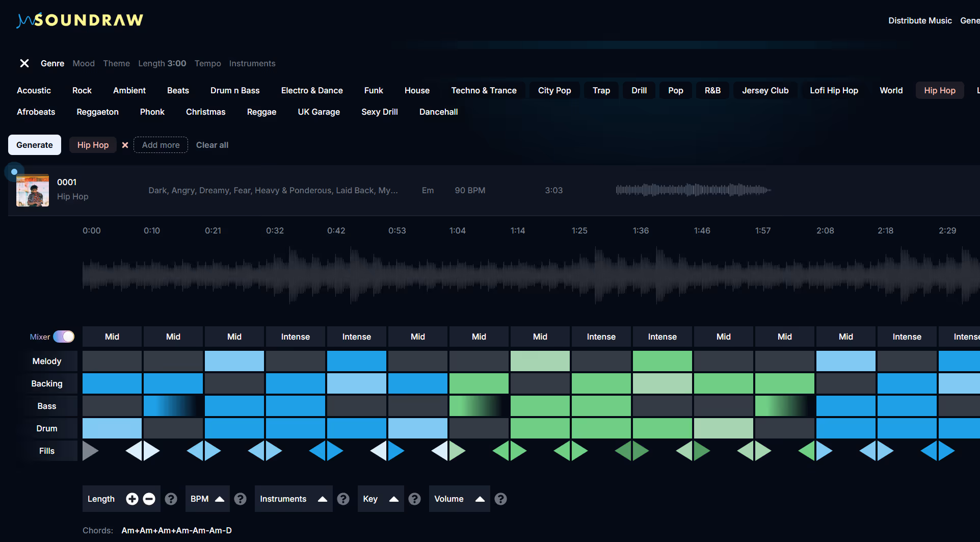Click the Soundraw logo
Image resolution: width=980 pixels, height=542 pixels.
pos(80,20)
